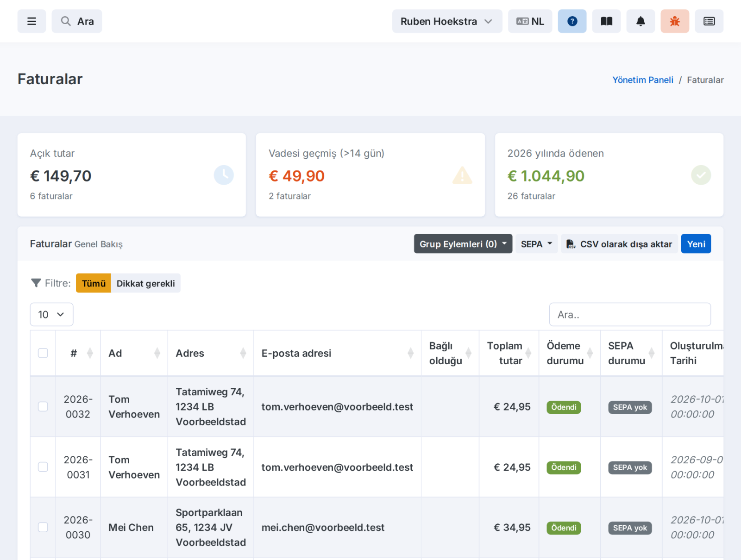Sort by E-posta adresi column
Screen dimensions: 741x560
(338, 353)
